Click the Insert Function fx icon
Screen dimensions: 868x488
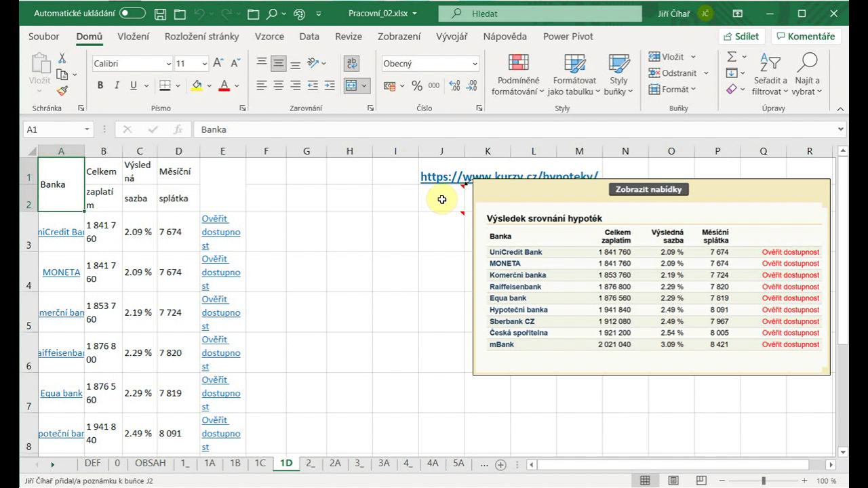tap(178, 129)
